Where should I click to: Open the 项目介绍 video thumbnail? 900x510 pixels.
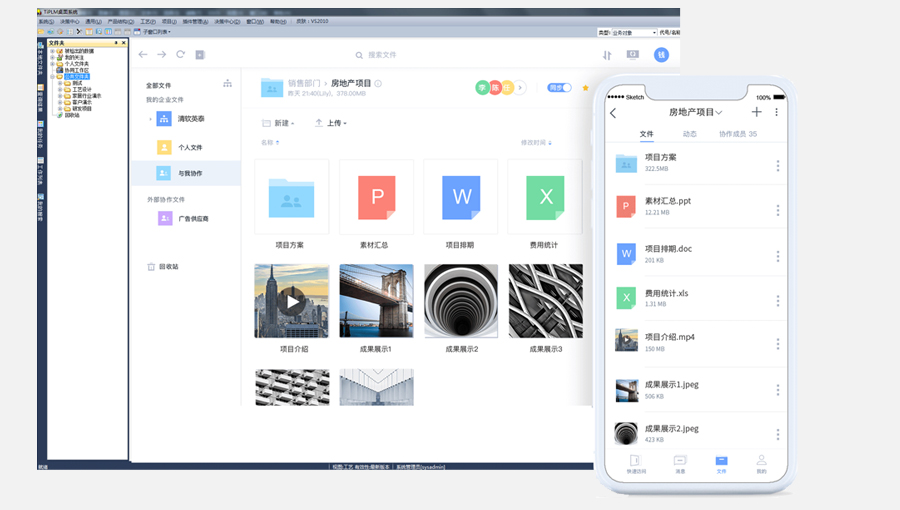coord(291,301)
